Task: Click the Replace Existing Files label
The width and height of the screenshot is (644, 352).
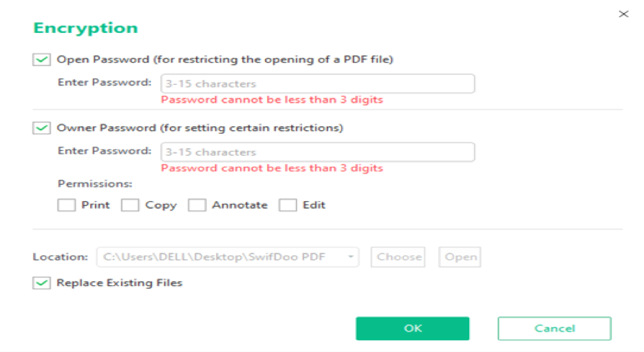Action: coord(119,283)
